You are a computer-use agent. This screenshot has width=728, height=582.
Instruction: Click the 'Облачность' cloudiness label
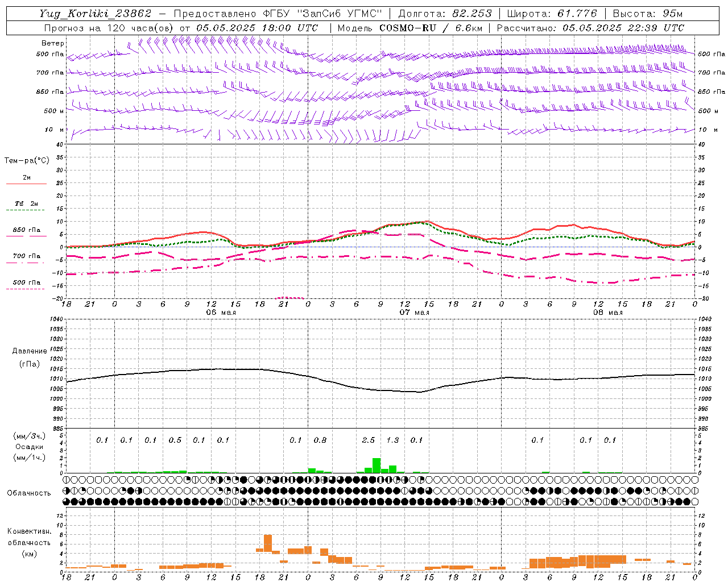pos(29,493)
